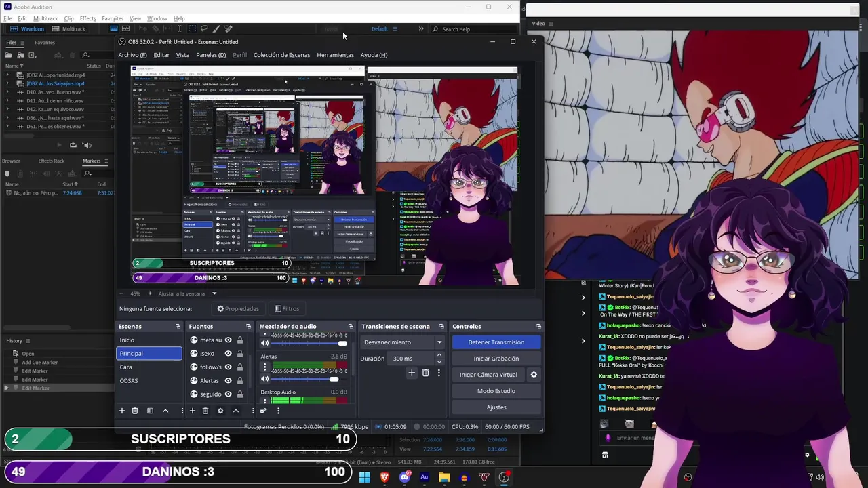
Task: Pop out the Controles dock icon
Action: 538,327
